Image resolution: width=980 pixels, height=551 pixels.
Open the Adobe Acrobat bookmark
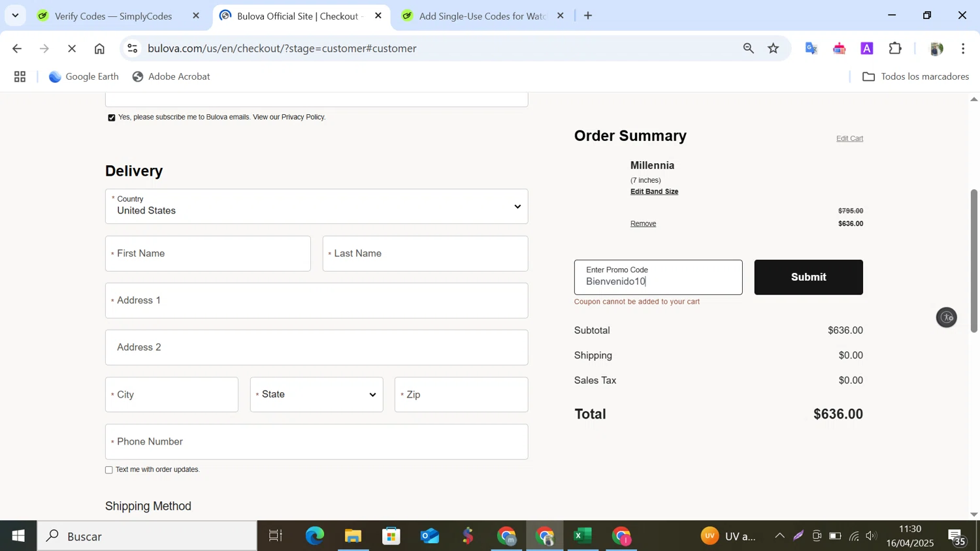(171, 76)
